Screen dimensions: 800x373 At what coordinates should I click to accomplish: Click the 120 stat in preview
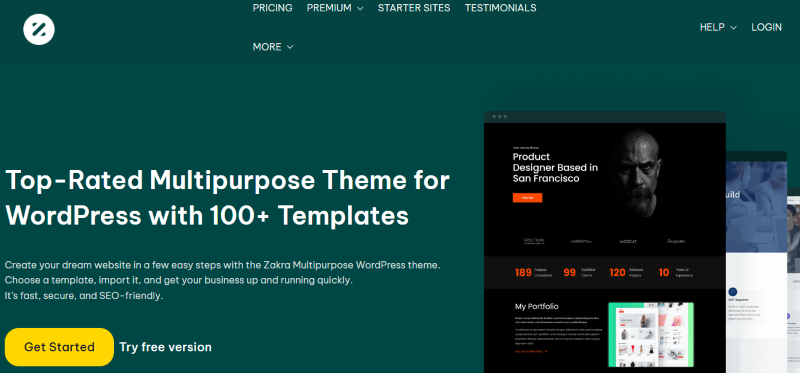[x=627, y=272]
